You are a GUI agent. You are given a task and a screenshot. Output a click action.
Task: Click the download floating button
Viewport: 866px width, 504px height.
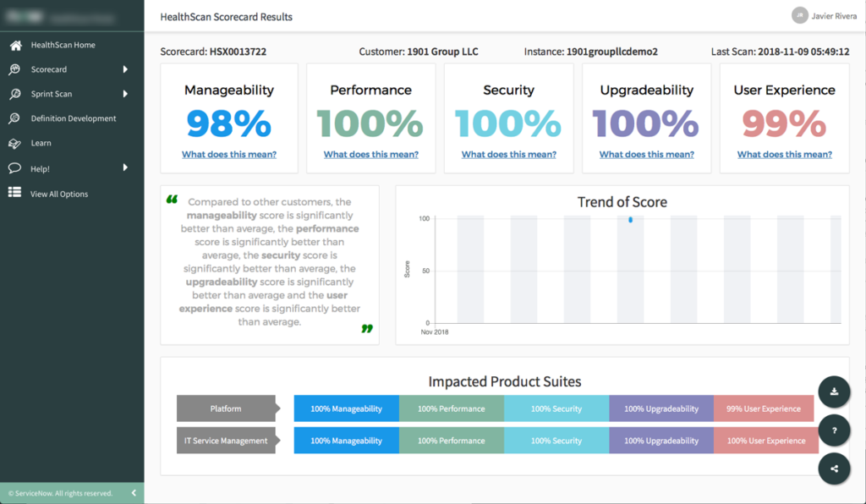point(834,392)
